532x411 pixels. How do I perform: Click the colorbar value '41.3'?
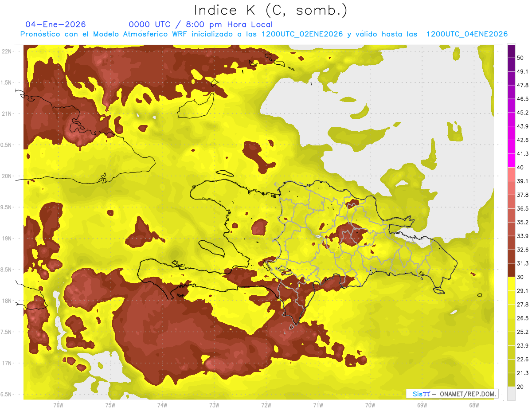(x=523, y=154)
